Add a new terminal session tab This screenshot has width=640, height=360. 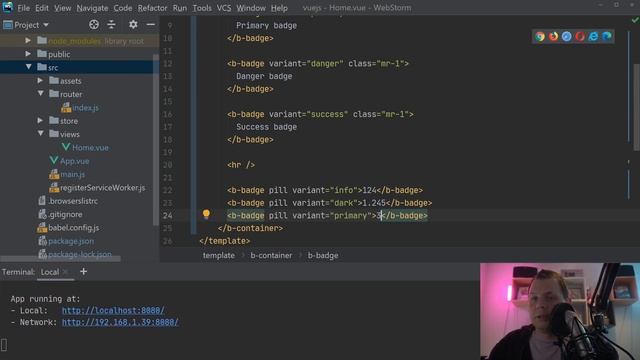(83, 271)
